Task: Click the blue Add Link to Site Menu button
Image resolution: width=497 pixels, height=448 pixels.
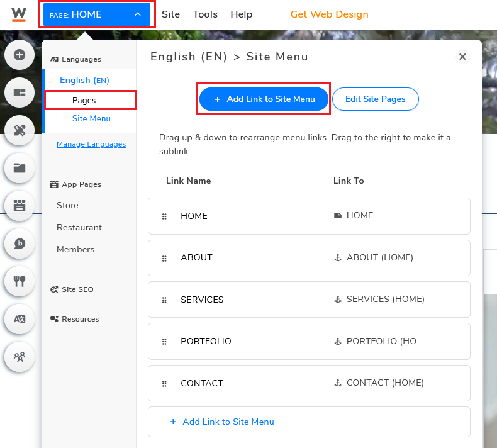Action: click(264, 99)
